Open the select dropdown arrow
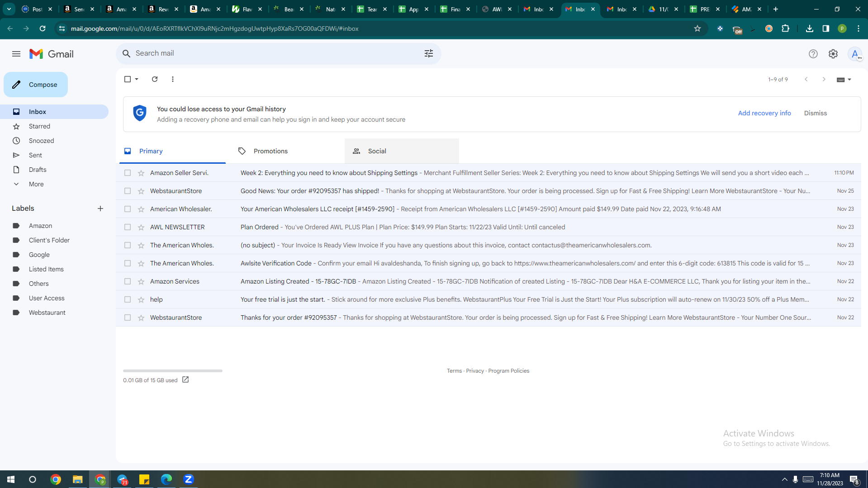 [x=137, y=79]
